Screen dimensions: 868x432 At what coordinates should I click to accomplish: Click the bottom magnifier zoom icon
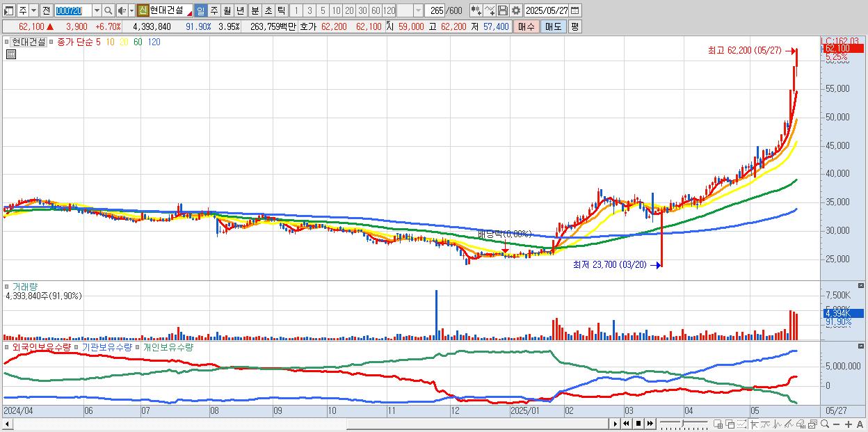(x=825, y=424)
